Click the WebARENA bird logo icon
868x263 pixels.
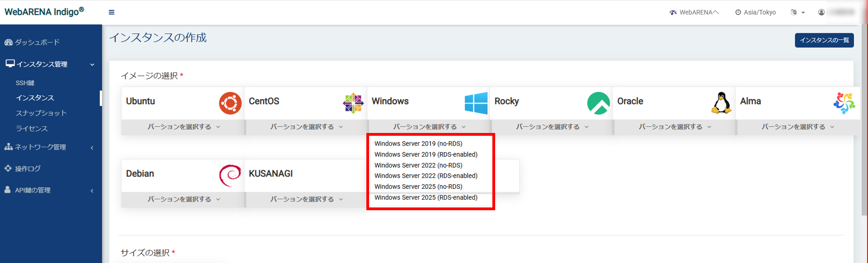pyautogui.click(x=673, y=12)
